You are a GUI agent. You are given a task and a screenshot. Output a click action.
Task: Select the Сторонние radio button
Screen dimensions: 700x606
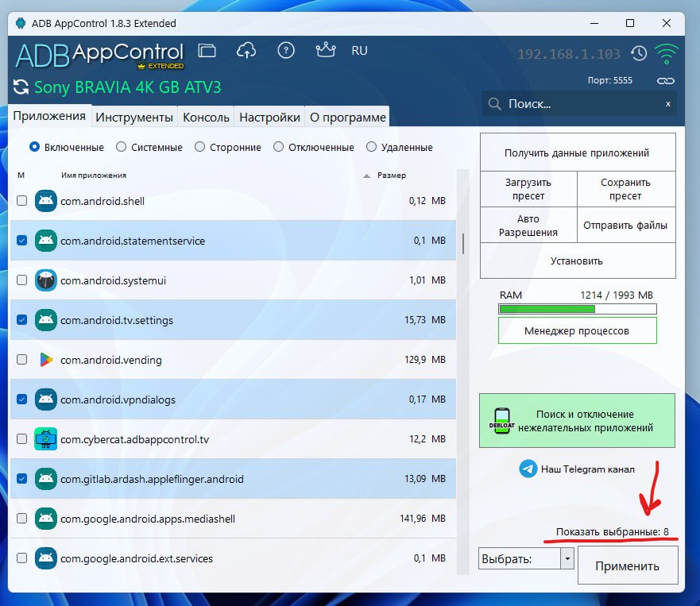click(199, 147)
